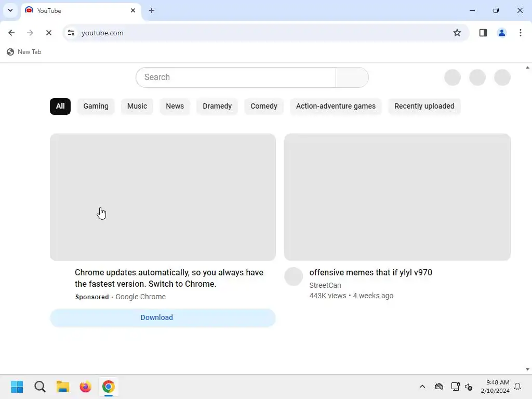
Task: Select the Action-adventure games chip
Action: click(336, 106)
